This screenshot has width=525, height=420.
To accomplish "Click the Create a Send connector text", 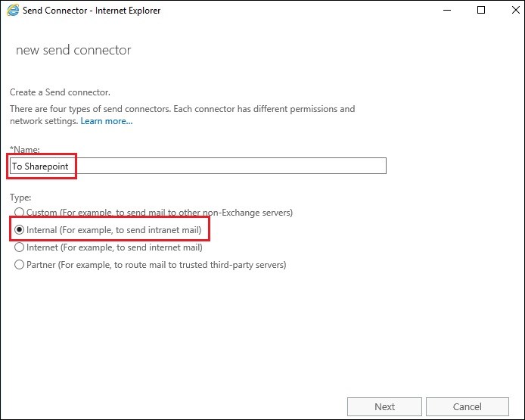I will click(60, 92).
